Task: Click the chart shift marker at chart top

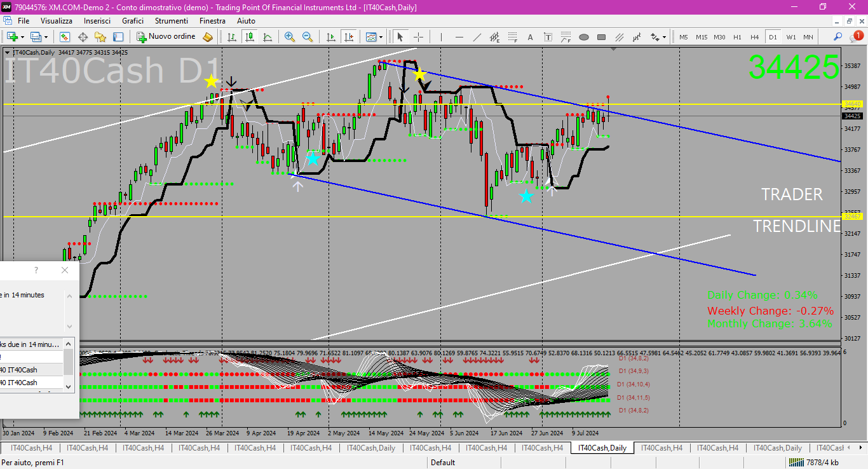Action: click(x=613, y=49)
